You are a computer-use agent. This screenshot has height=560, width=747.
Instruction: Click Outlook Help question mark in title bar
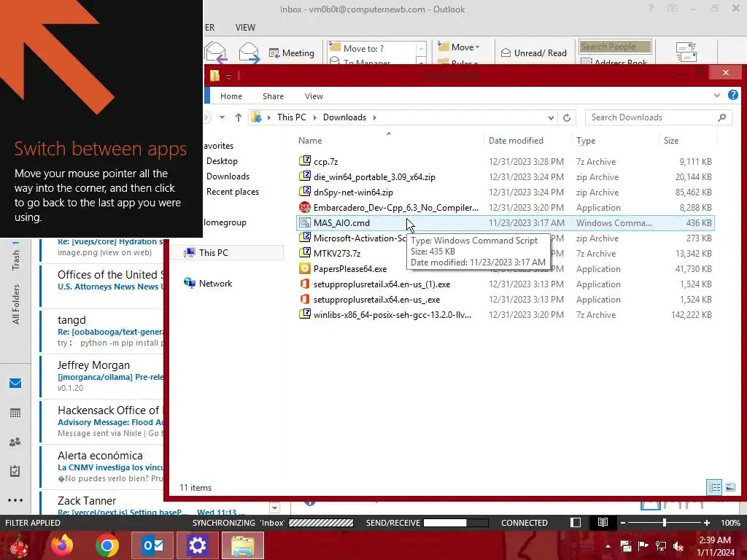point(651,8)
